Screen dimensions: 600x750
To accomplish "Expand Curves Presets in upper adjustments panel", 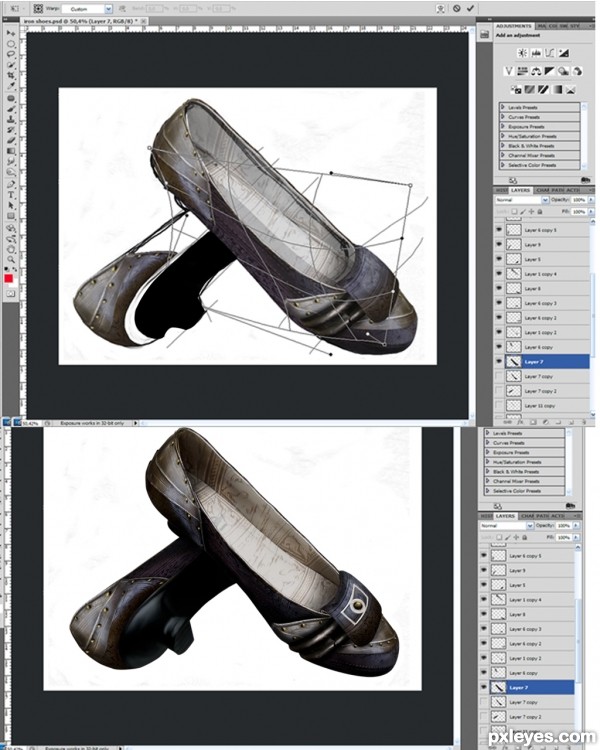I will pyautogui.click(x=503, y=117).
